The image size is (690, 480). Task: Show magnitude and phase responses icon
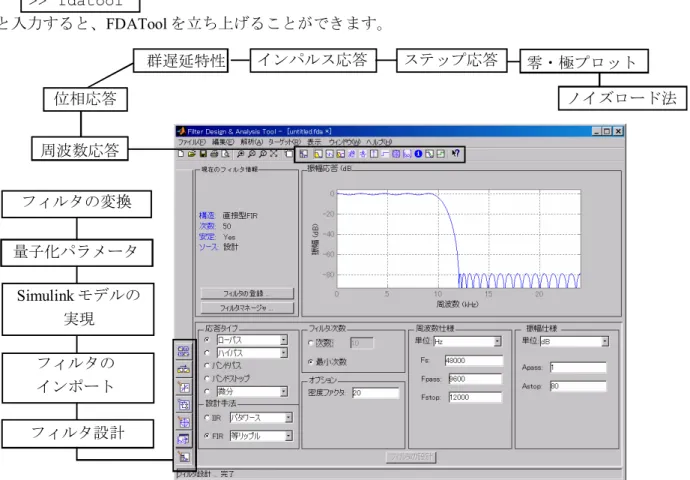pos(340,154)
